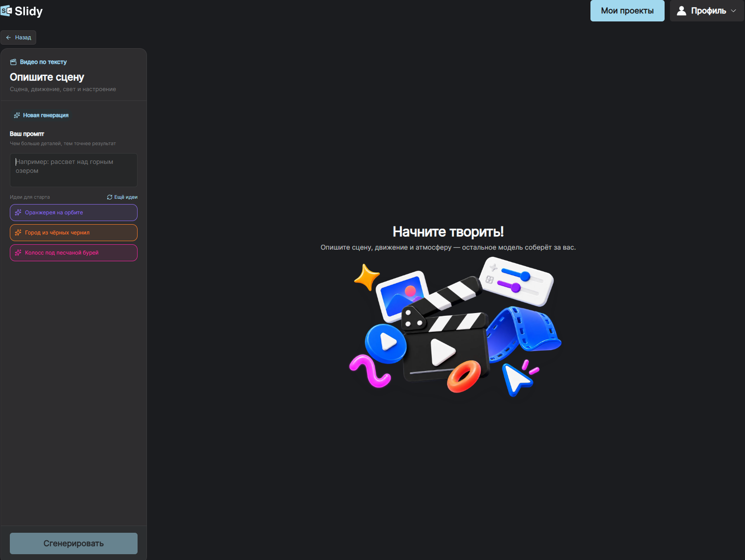Select the Колосс под песчаной бурей idea

(x=74, y=253)
